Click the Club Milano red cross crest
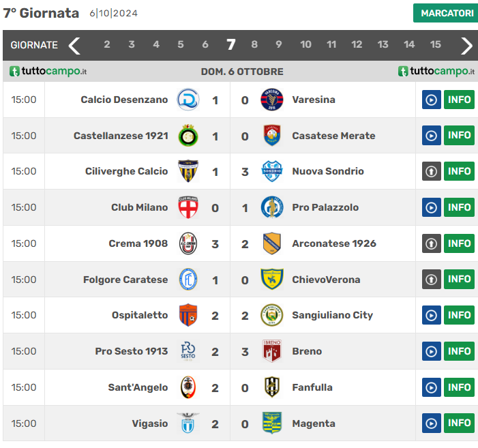Viewport: 478px width, 448px height. [x=188, y=207]
